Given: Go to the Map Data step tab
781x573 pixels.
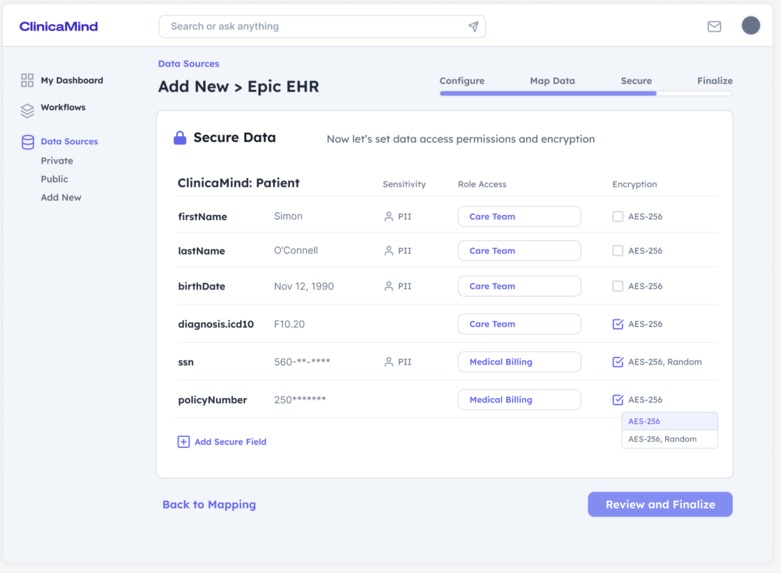Looking at the screenshot, I should point(552,81).
